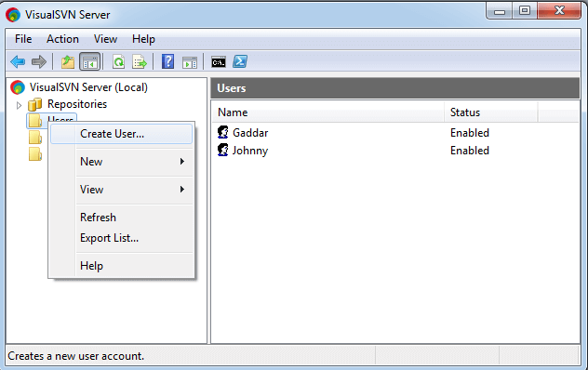
Task: Click the Up One Level folder icon
Action: 68,61
